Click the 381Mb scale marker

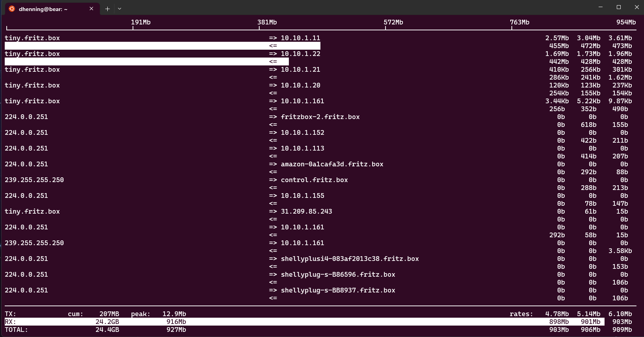tap(267, 22)
